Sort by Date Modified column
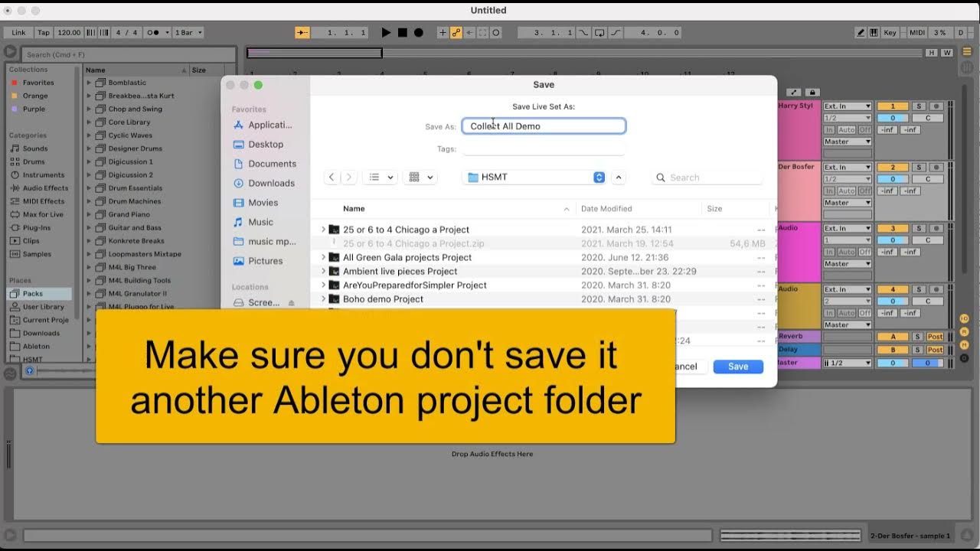This screenshot has height=551, width=980. tap(606, 208)
